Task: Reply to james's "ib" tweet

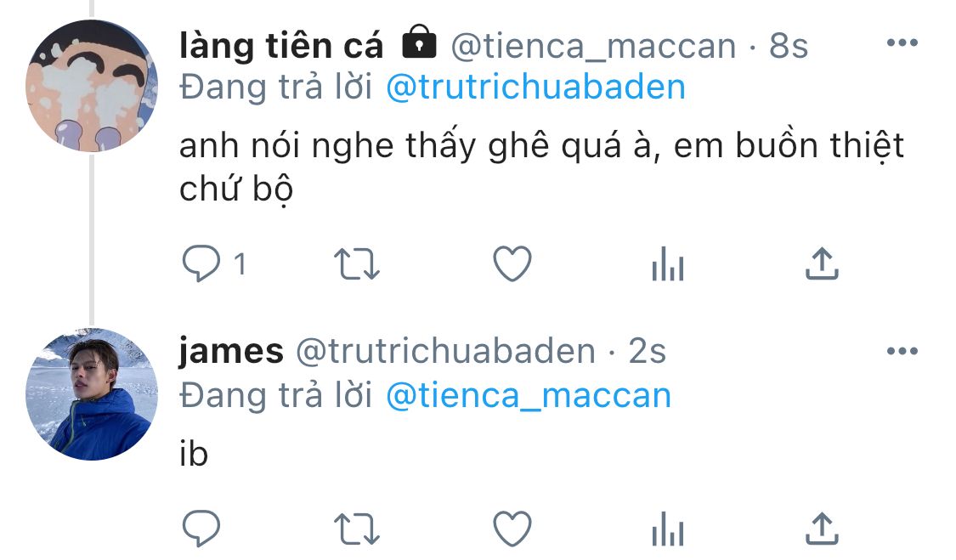Action: point(201,529)
